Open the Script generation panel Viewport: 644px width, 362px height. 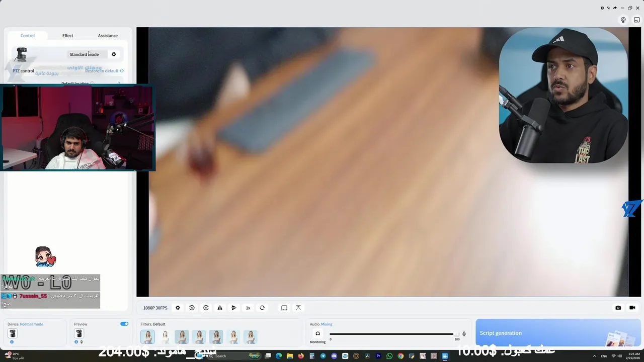pos(557,333)
